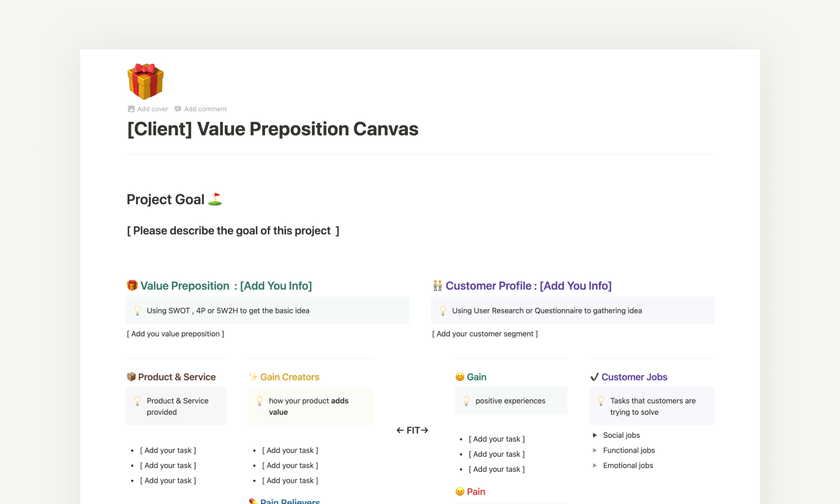Click the lightbulb in the Tasks callout
The height and width of the screenshot is (504, 840).
(602, 401)
